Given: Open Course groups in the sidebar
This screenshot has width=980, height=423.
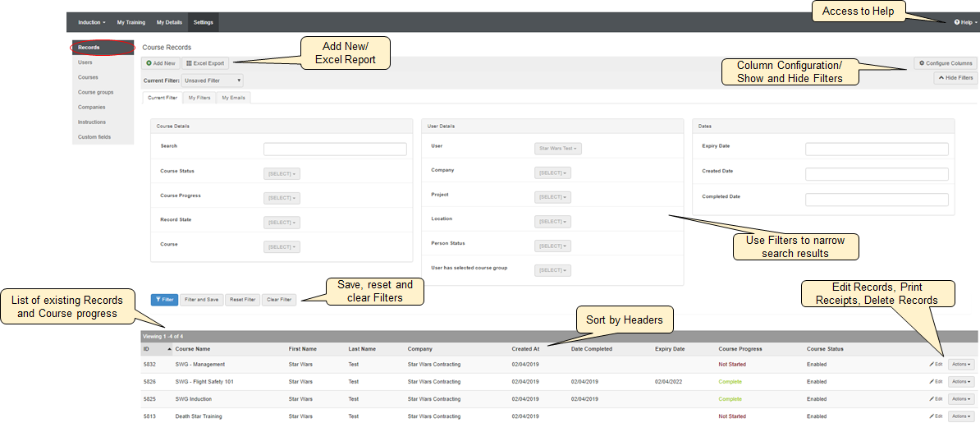Looking at the screenshot, I should tap(96, 92).
